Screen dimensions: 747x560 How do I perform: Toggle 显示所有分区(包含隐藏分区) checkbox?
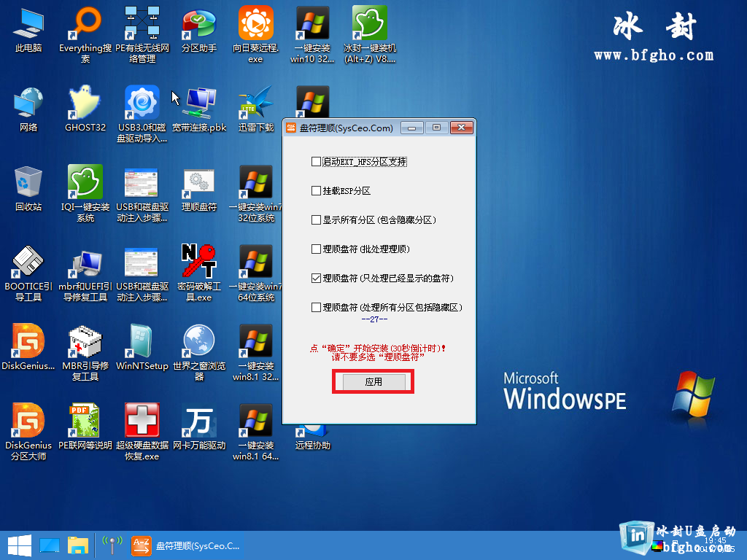pos(316,220)
